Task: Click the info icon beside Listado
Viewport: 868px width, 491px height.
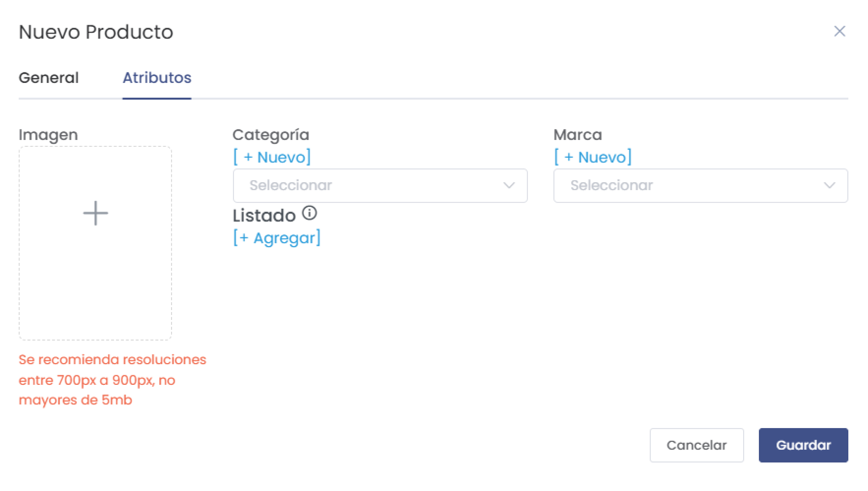Action: [309, 212]
